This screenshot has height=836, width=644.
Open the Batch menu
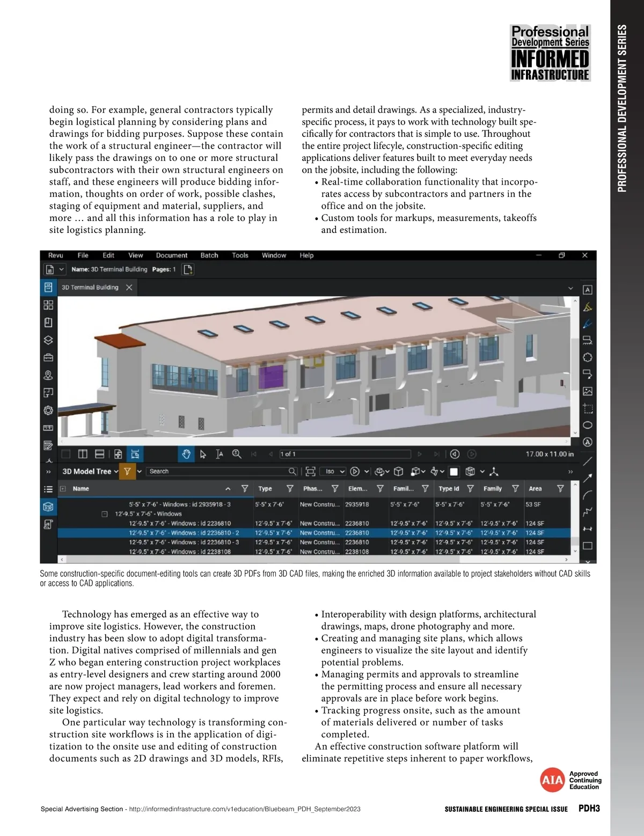209,255
